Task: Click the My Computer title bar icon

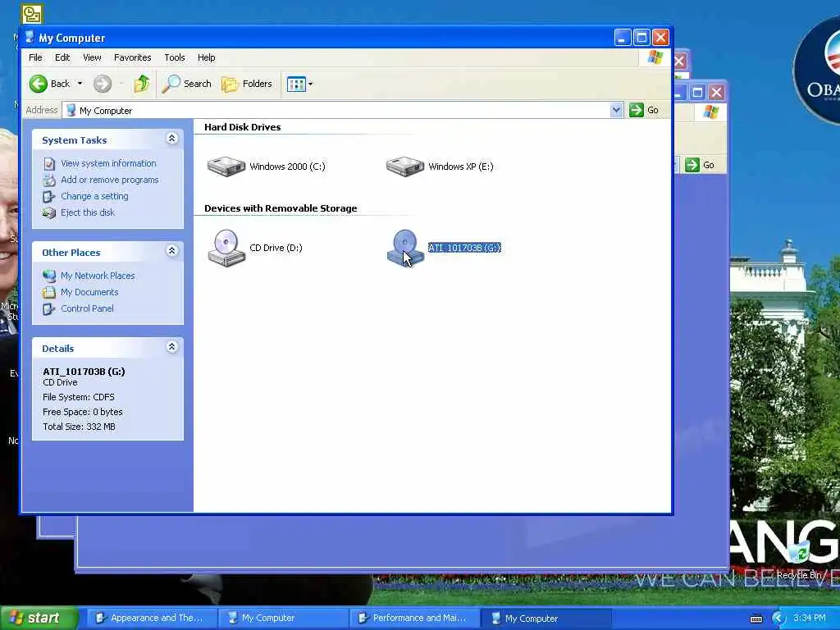Action: pos(30,38)
